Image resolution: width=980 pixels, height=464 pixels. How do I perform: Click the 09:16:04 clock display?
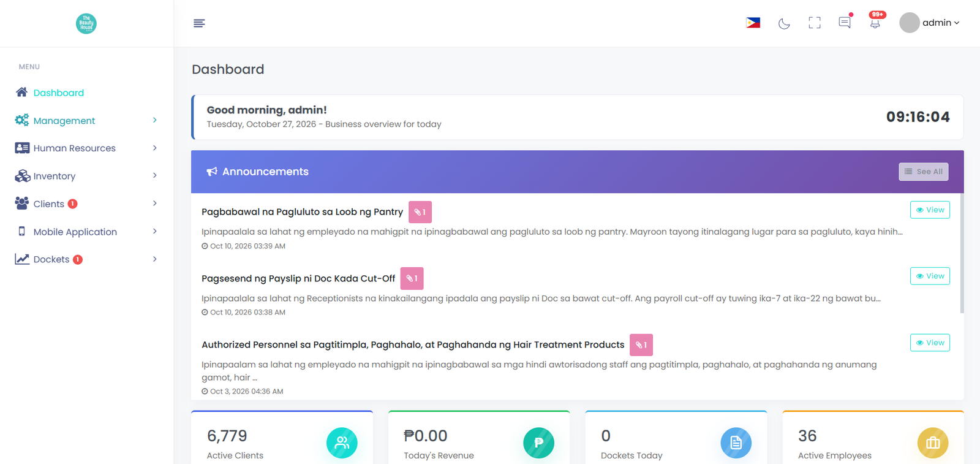[x=918, y=117]
